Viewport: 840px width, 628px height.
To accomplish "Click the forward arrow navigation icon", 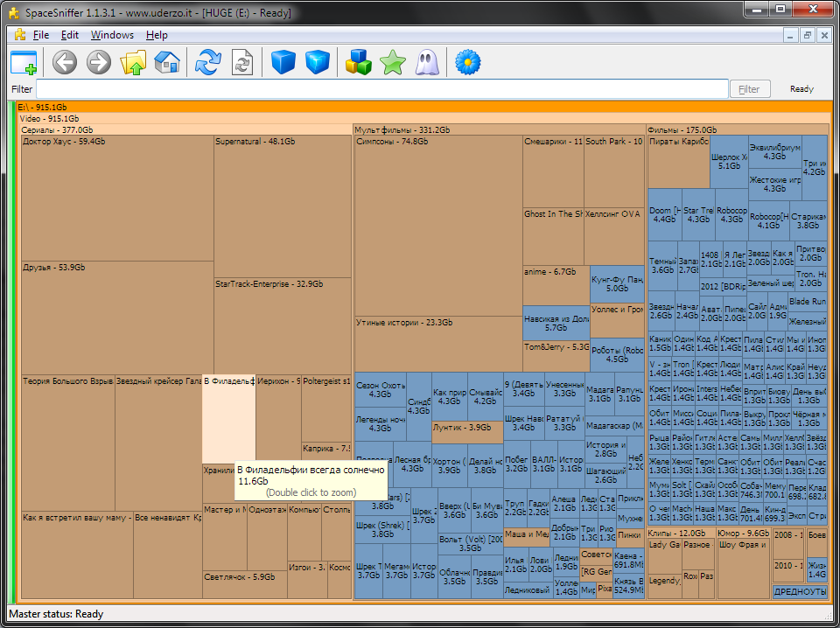I will (x=98, y=62).
